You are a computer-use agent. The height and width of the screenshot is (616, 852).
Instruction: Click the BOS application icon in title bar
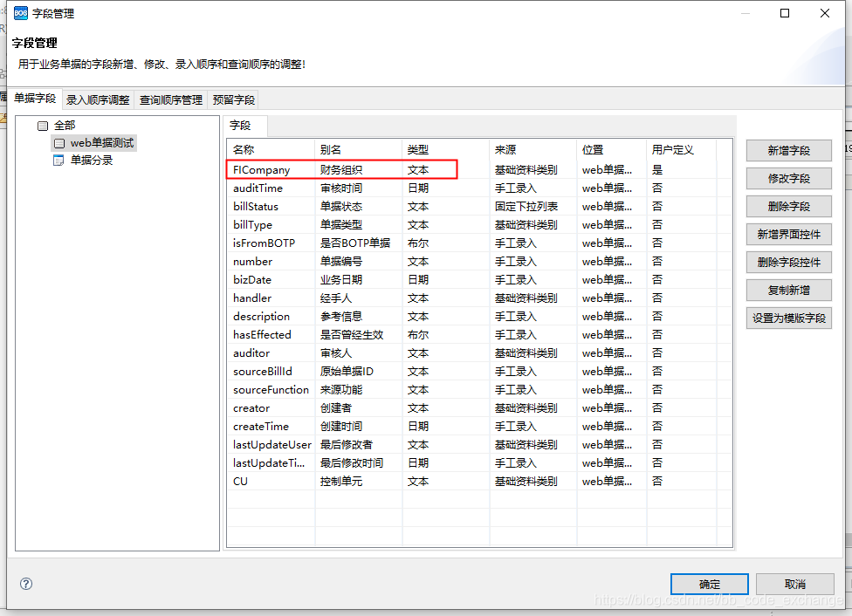21,13
